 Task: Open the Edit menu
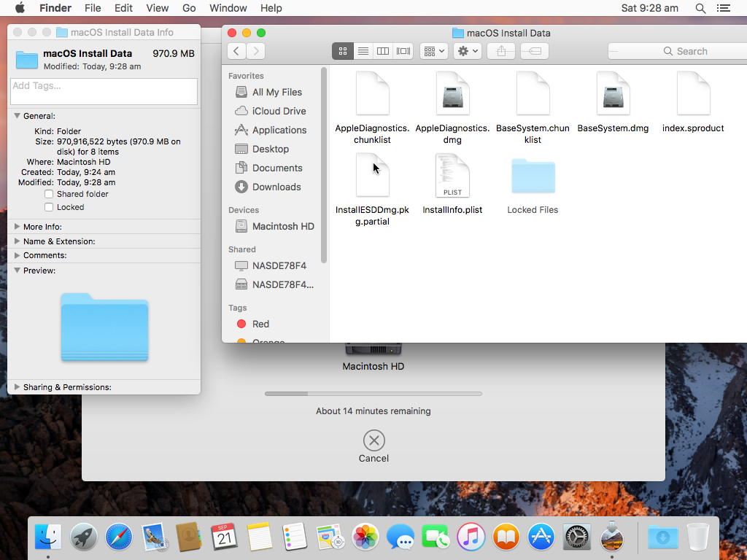(123, 8)
